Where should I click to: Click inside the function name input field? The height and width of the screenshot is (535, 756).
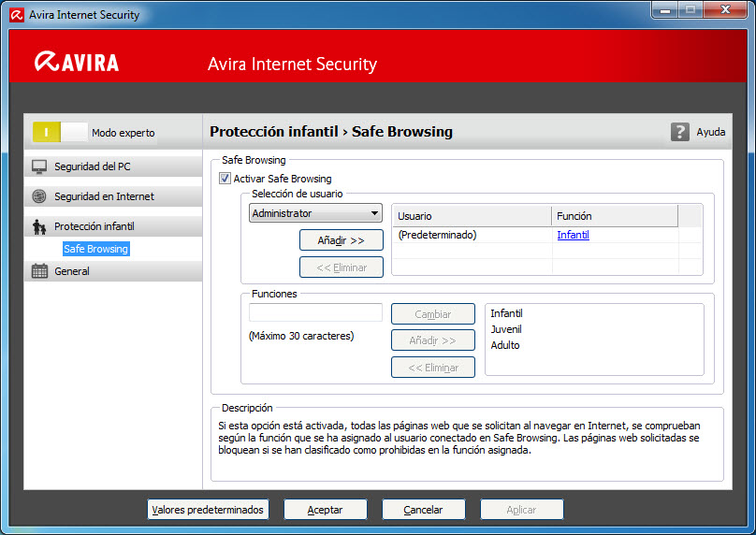click(x=316, y=312)
